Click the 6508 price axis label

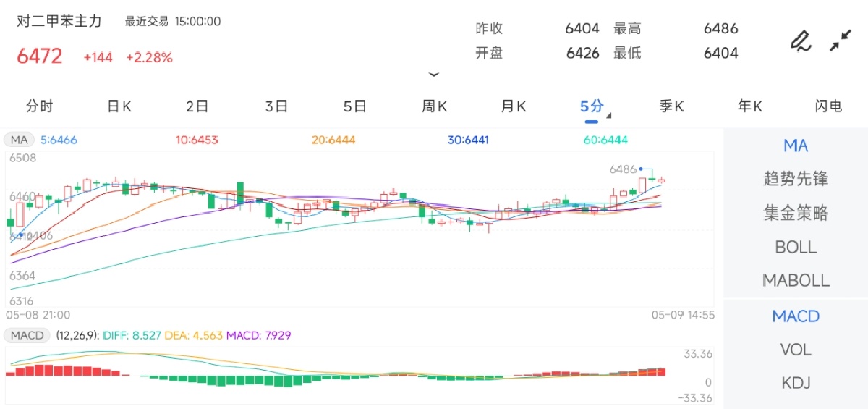pyautogui.click(x=22, y=158)
